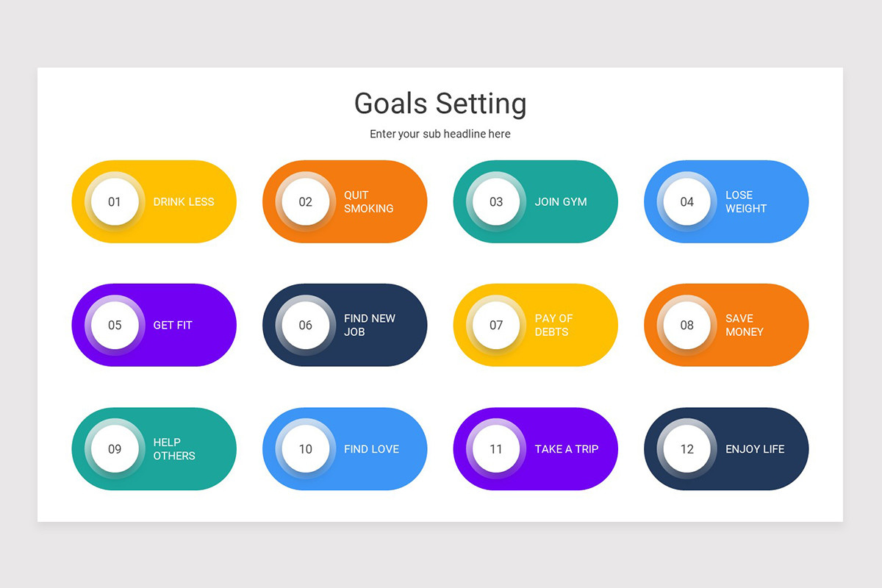Select the 02 circle on Quit Smoking
This screenshot has height=588, width=882.
(306, 201)
